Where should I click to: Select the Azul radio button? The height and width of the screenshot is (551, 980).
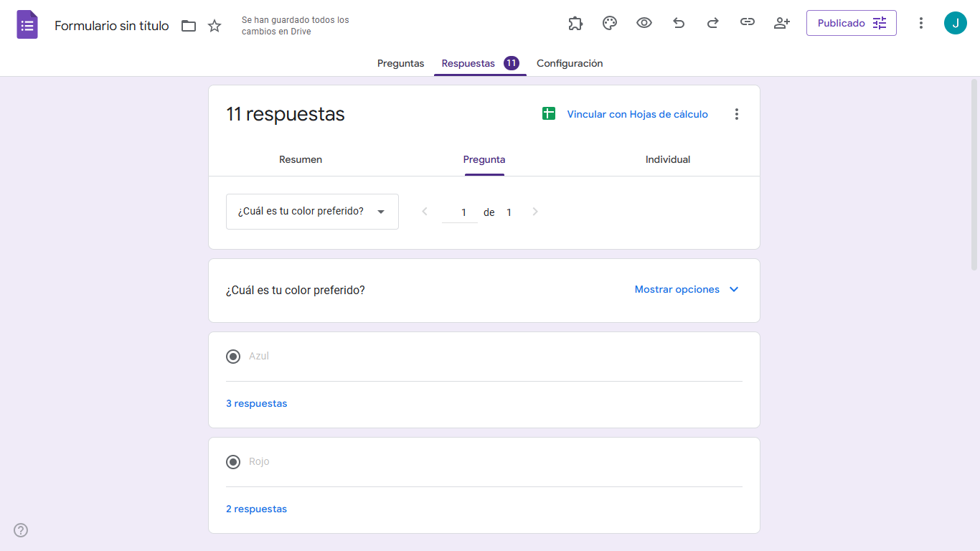(232, 356)
